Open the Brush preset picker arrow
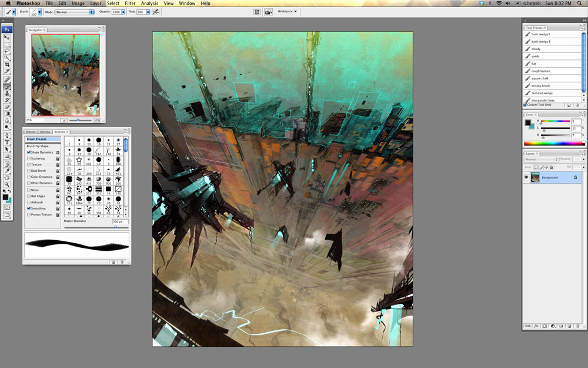 coord(39,12)
